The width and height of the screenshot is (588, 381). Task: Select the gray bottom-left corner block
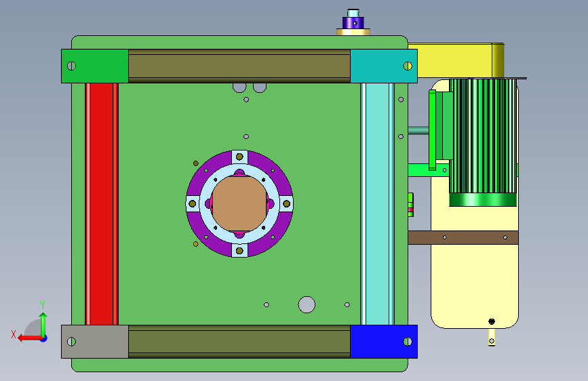pyautogui.click(x=95, y=342)
